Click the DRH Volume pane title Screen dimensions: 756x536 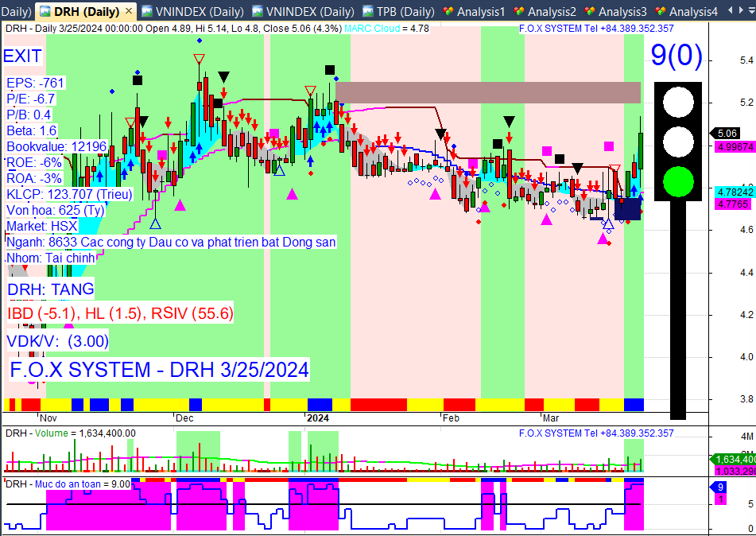tap(71, 433)
